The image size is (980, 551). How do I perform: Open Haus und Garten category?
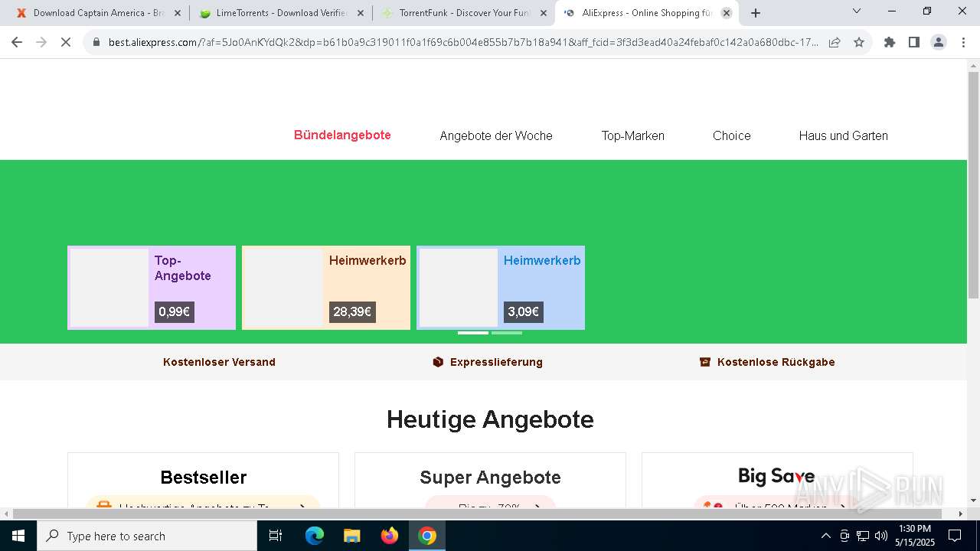(x=844, y=135)
